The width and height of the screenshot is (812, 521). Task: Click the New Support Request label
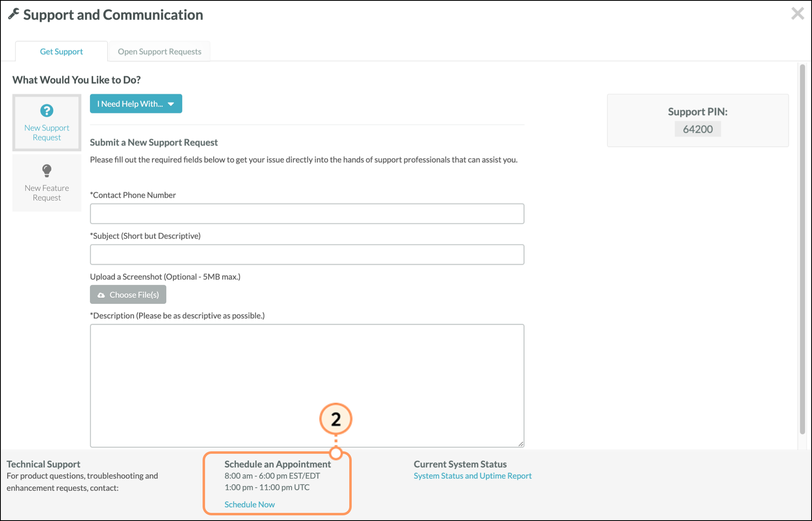pyautogui.click(x=47, y=132)
